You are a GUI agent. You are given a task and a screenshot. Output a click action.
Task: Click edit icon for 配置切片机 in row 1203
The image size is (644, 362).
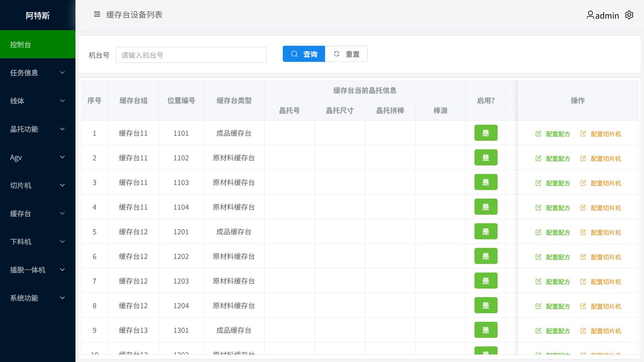[583, 282]
